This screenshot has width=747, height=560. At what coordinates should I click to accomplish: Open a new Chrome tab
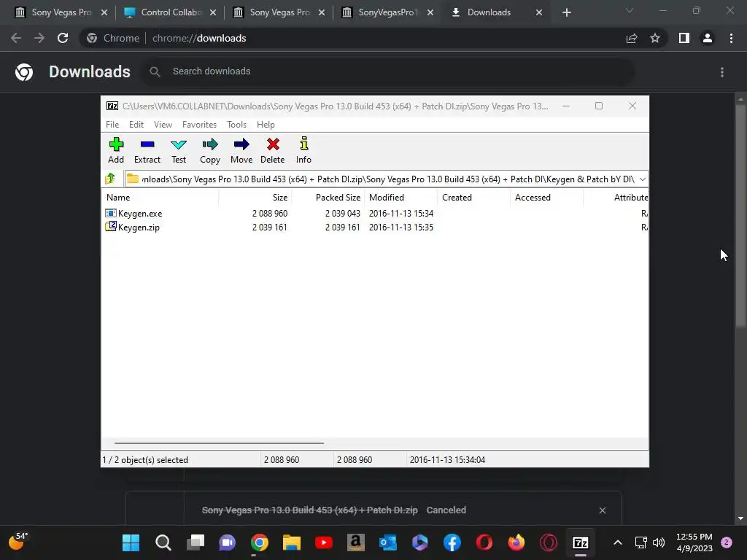point(566,12)
